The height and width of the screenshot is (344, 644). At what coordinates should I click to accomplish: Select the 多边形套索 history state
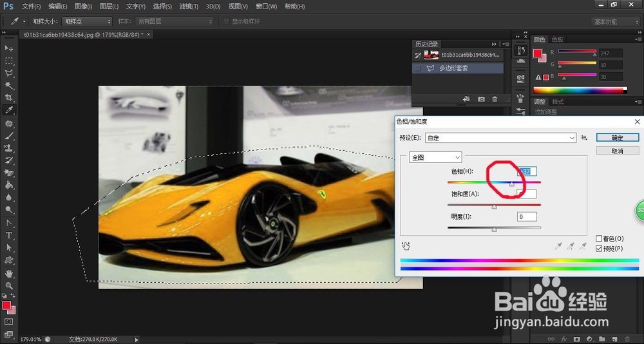pyautogui.click(x=457, y=68)
